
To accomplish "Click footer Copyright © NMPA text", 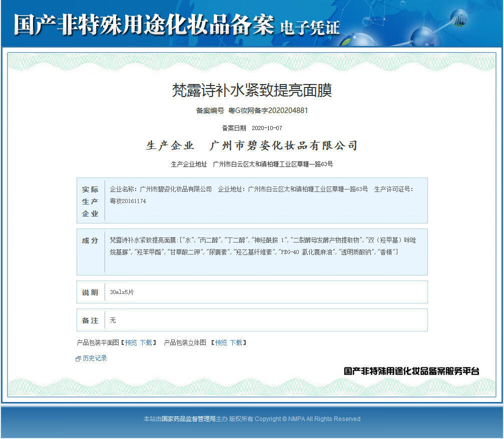I will click(x=308, y=419).
